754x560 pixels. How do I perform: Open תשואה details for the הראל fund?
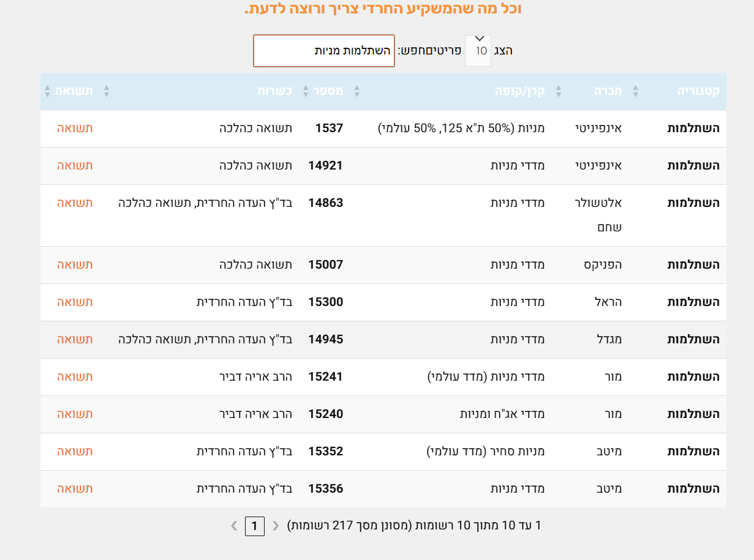tap(74, 302)
